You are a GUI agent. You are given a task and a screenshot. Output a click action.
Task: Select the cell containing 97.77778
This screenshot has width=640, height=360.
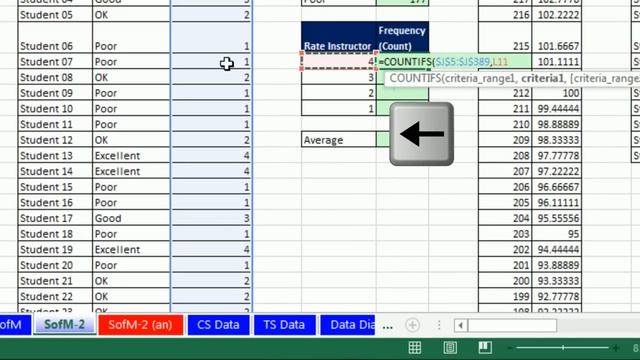coord(557,156)
